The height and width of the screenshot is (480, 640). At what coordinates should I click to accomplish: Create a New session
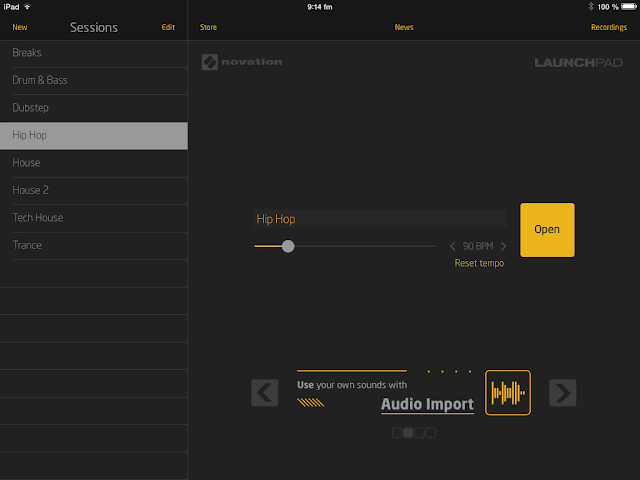(20, 27)
